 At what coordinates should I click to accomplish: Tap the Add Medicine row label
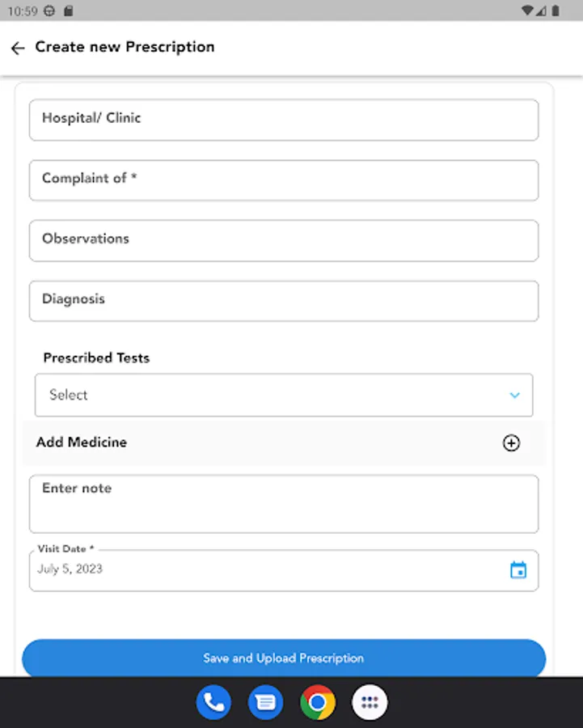(82, 442)
